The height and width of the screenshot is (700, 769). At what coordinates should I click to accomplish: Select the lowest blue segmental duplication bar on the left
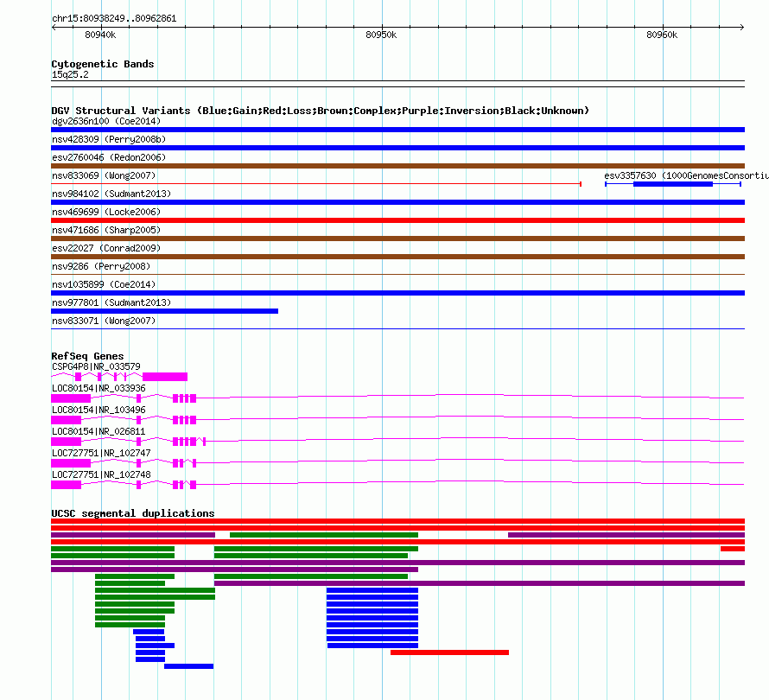189,666
